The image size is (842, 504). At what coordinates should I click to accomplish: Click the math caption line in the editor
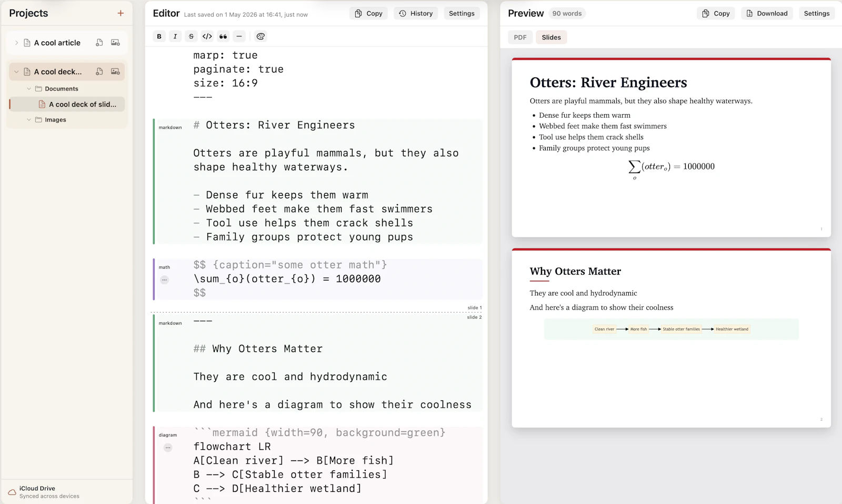290,265
